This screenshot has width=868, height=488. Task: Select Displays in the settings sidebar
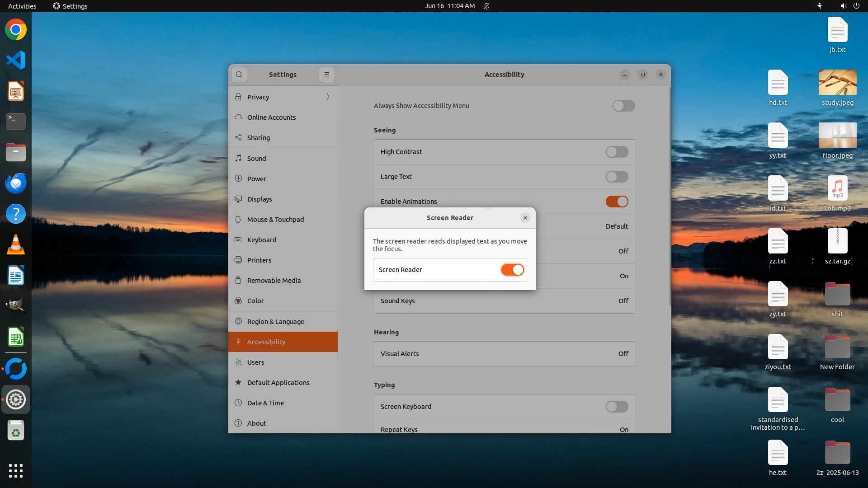[x=259, y=199]
